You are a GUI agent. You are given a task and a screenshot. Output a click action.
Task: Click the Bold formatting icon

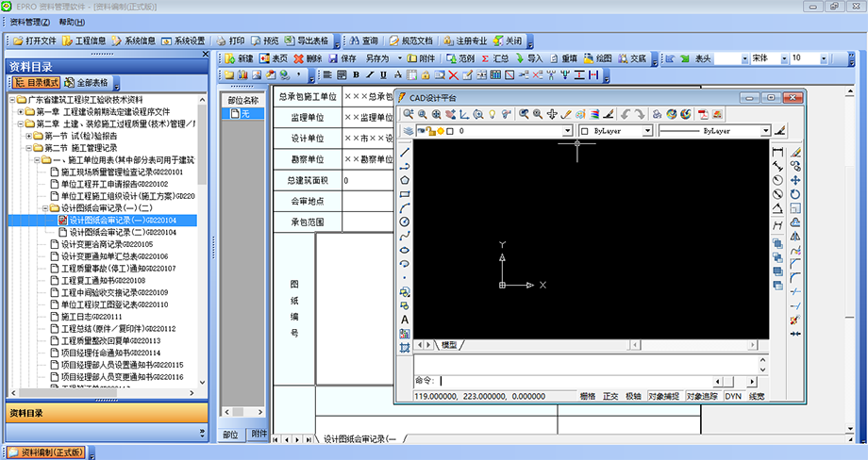356,74
